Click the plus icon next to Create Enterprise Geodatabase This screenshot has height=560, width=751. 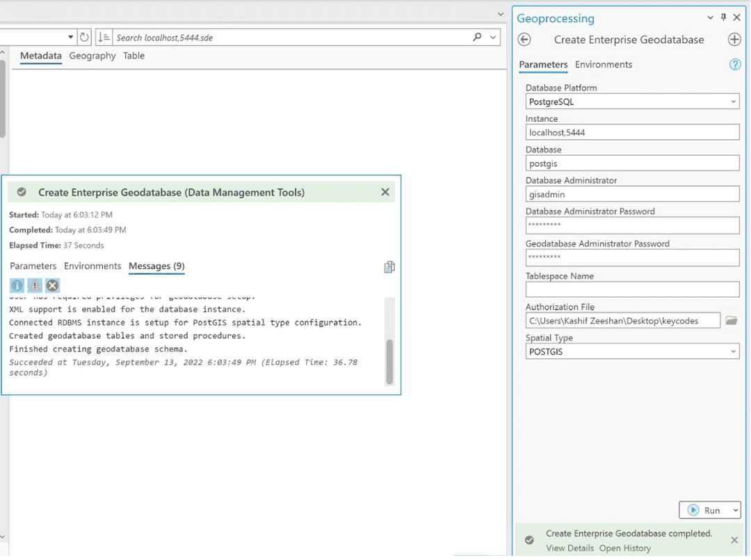(x=734, y=40)
